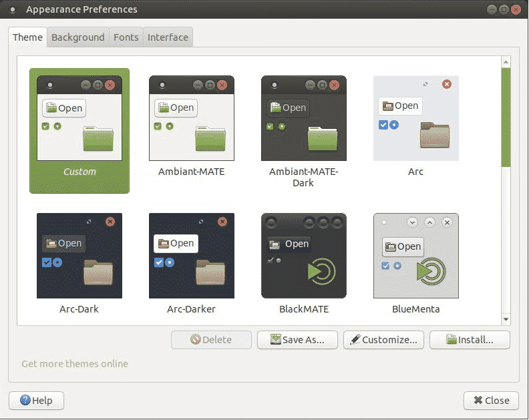Follow the Get more themes online link
Image resolution: width=529 pixels, height=420 pixels.
coord(75,364)
